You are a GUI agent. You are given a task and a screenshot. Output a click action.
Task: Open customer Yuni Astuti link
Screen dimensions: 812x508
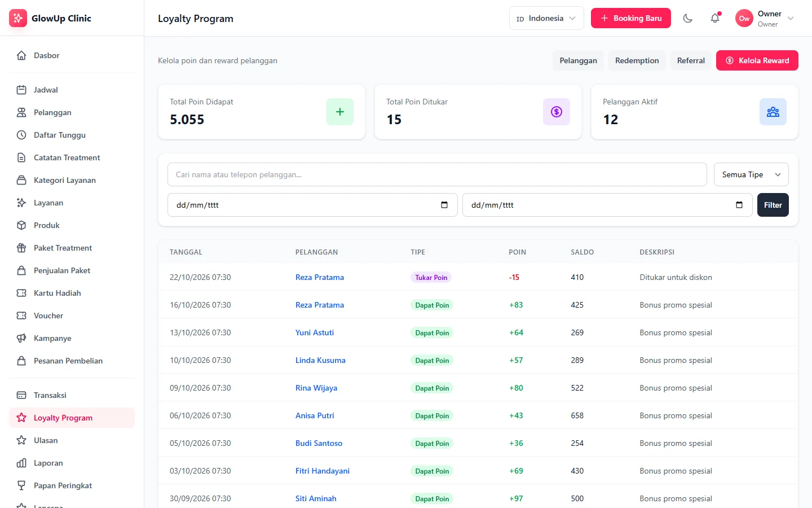[x=315, y=332]
